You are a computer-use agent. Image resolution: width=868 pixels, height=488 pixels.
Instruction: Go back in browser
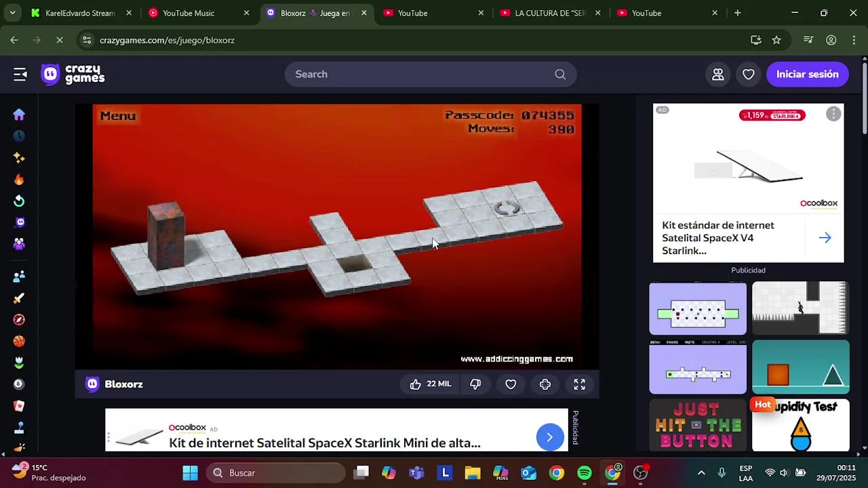click(14, 40)
